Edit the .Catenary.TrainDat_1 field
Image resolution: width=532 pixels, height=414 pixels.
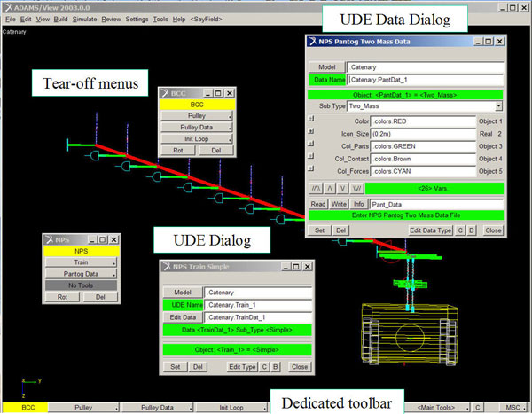[x=258, y=317]
